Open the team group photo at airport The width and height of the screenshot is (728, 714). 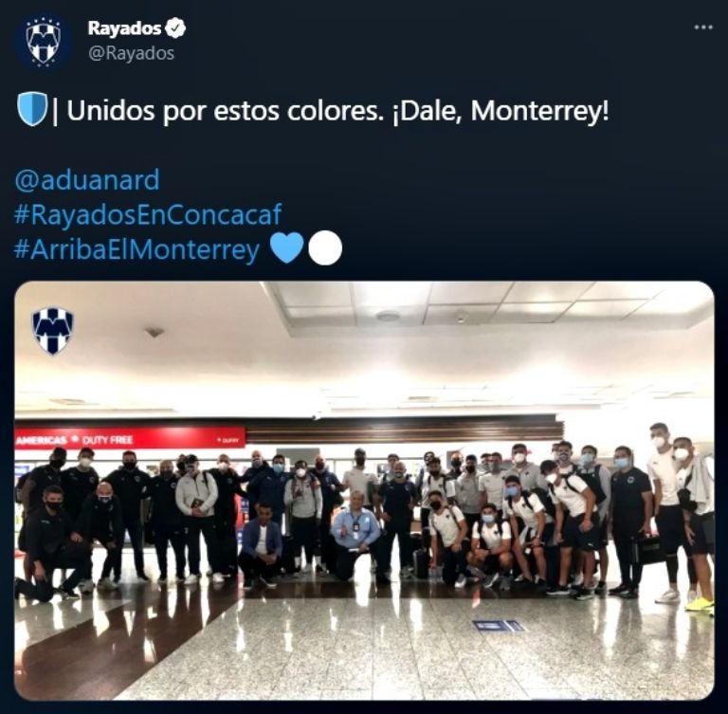(x=364, y=490)
